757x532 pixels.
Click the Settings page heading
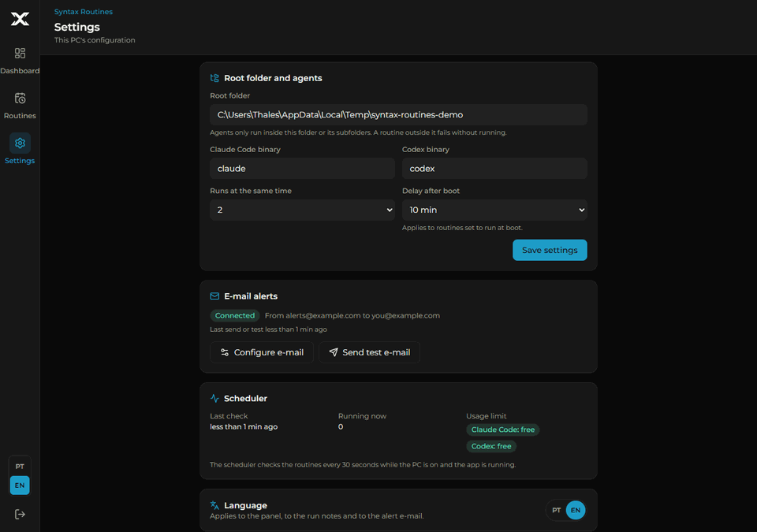(x=77, y=27)
